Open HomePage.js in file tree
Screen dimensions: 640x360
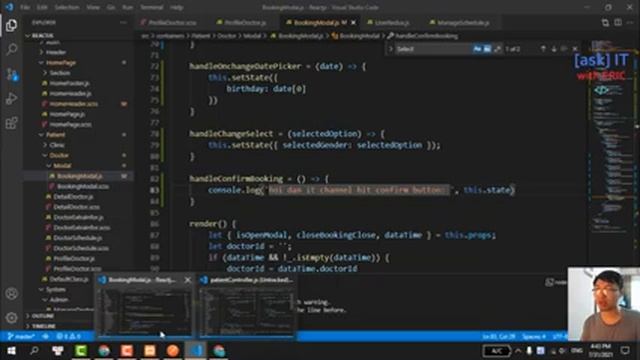tap(79, 114)
